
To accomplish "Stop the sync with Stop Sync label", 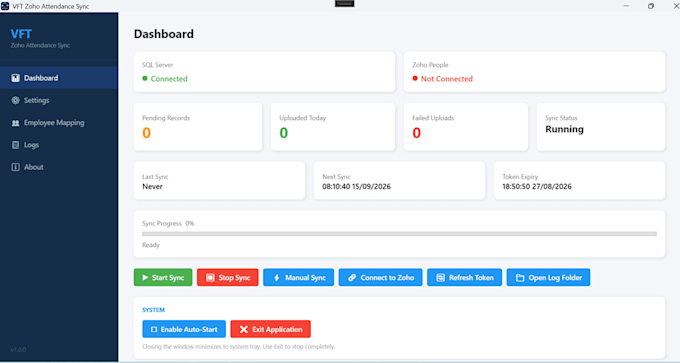I will click(x=234, y=278).
